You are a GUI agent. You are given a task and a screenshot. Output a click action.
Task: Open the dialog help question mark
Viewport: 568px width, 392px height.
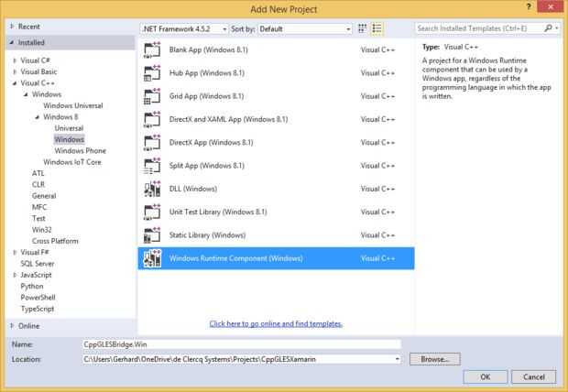click(x=529, y=7)
